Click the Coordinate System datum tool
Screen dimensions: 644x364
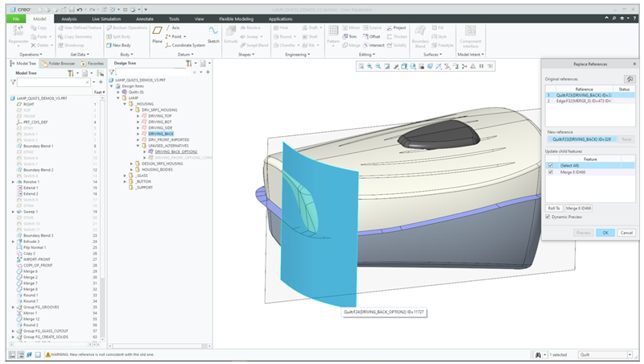[x=185, y=45]
